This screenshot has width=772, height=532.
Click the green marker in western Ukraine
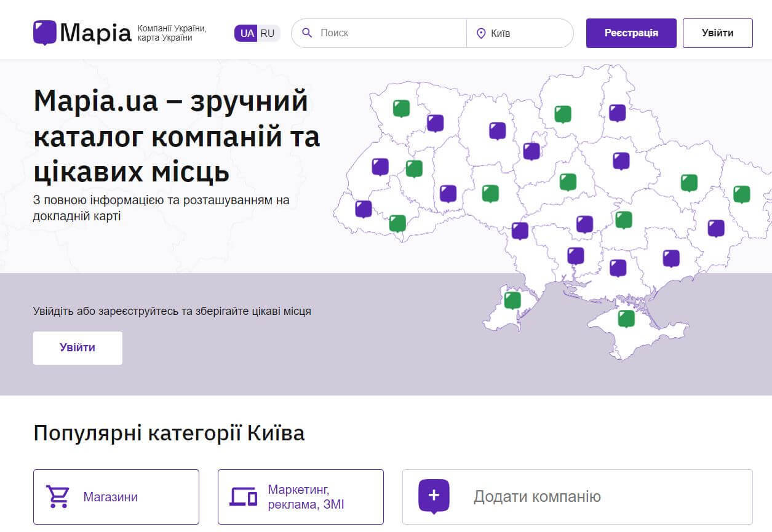[402, 107]
